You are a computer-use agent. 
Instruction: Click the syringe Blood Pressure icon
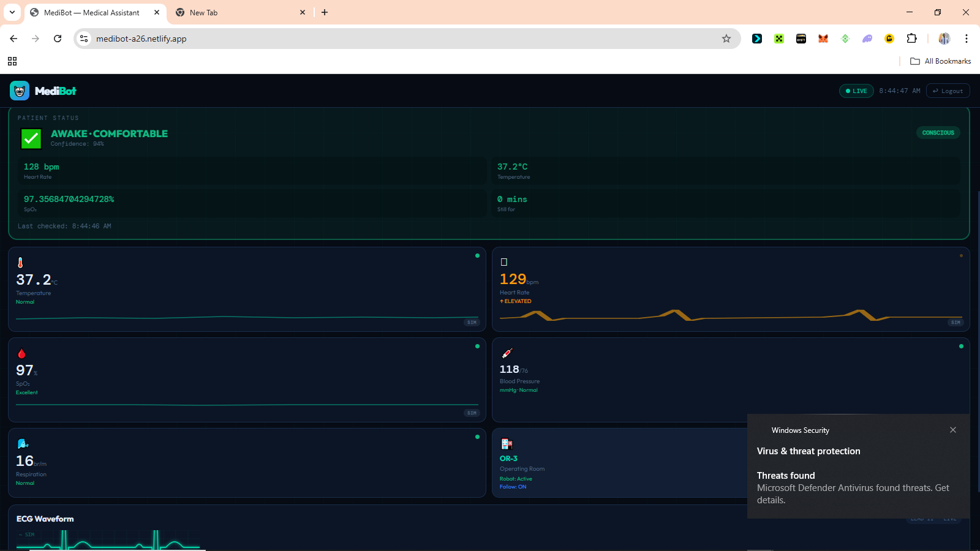click(507, 353)
